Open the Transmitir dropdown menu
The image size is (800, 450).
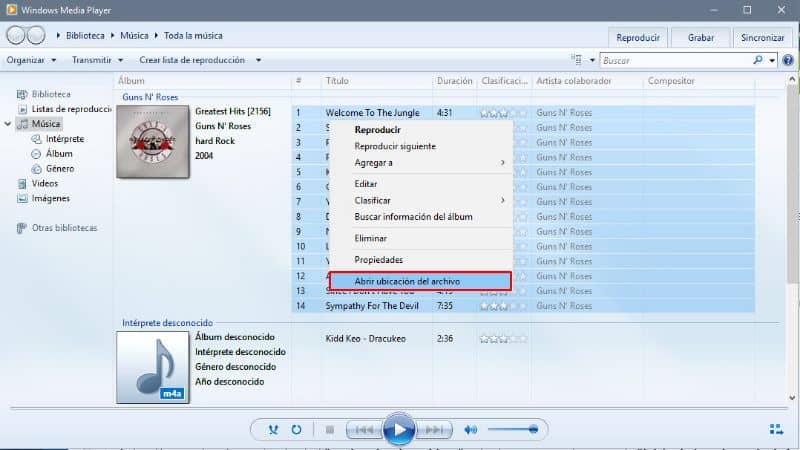click(97, 60)
